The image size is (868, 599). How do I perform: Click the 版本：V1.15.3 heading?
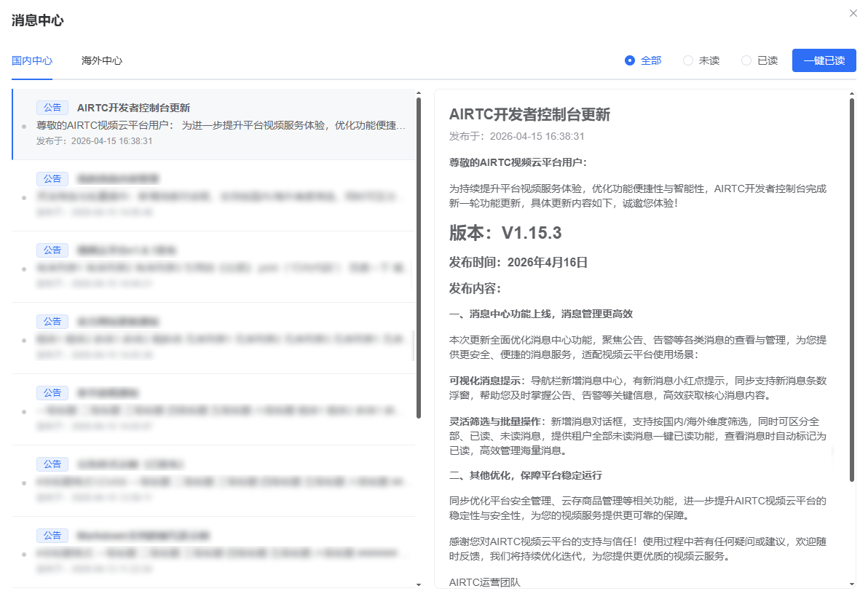click(505, 233)
